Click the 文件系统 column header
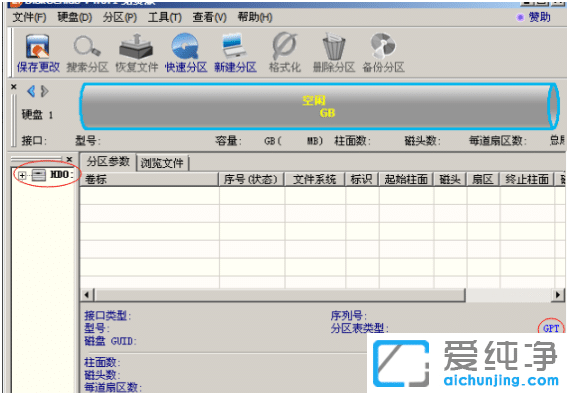Screen dimensions: 567x393 [315, 179]
